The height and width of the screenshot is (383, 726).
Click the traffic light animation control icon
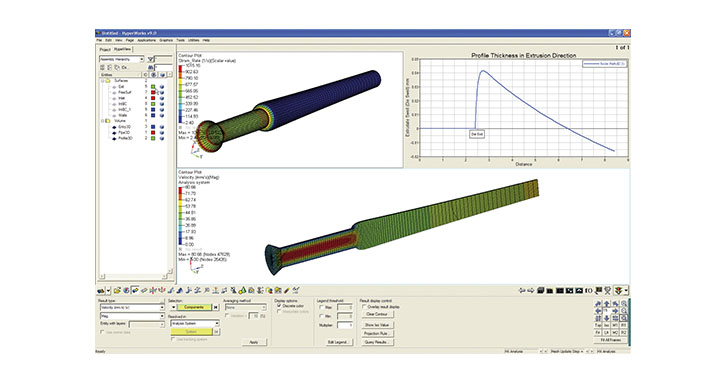point(618,290)
